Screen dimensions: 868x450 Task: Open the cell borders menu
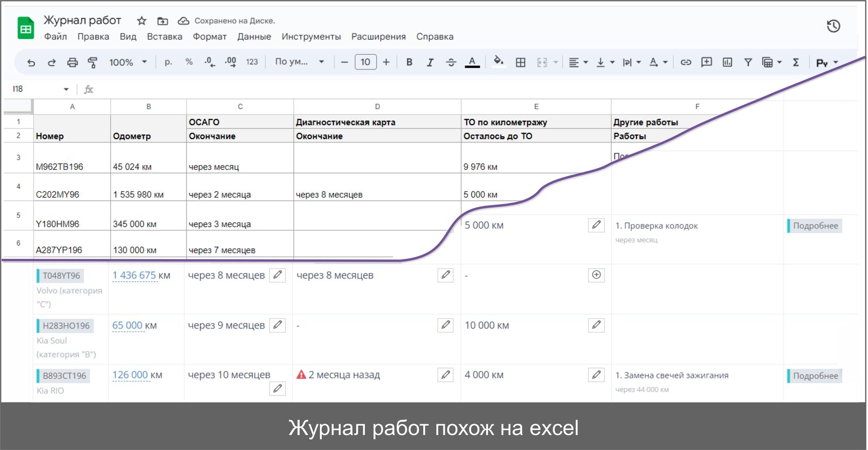(x=521, y=63)
